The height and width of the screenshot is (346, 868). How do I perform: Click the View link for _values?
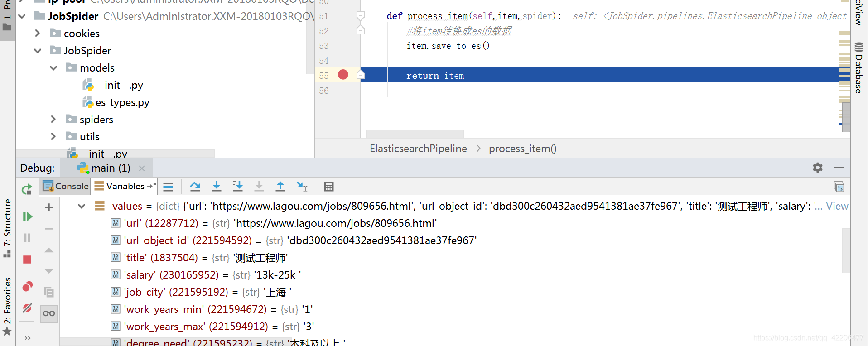[x=837, y=206]
